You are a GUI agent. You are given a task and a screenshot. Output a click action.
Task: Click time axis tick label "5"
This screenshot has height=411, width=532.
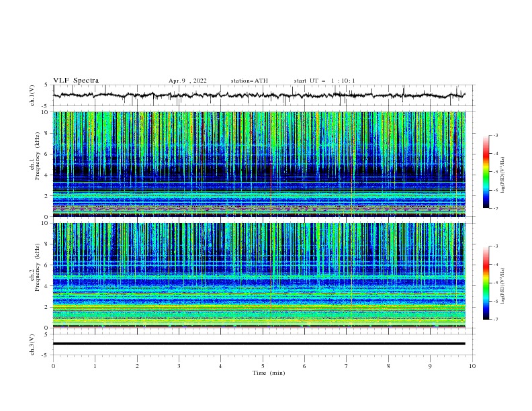tap(263, 366)
